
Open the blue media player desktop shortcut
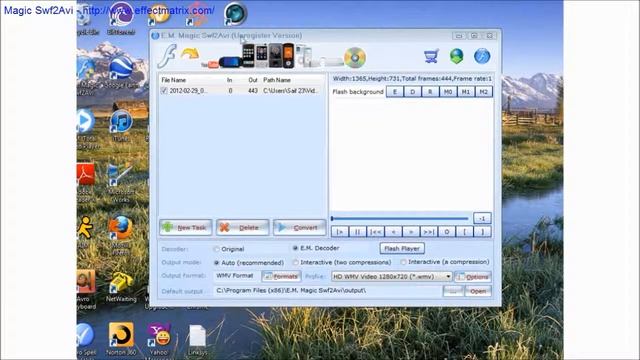[86, 128]
